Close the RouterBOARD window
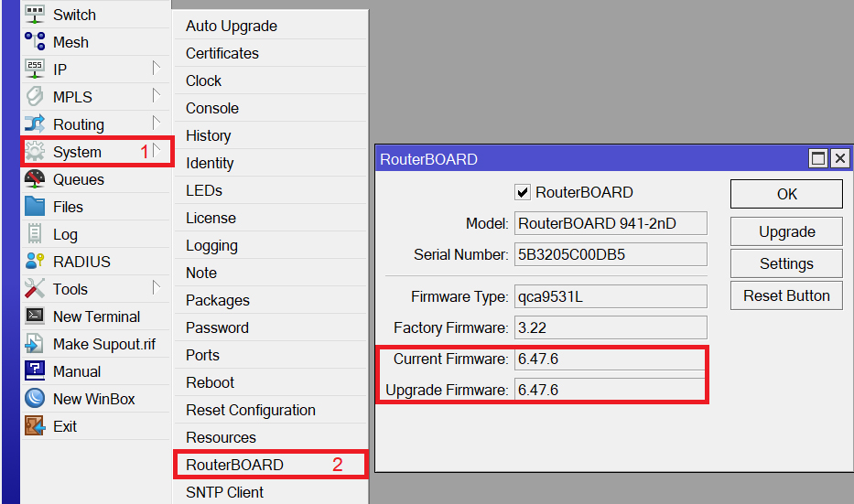854x504 pixels. tap(840, 158)
